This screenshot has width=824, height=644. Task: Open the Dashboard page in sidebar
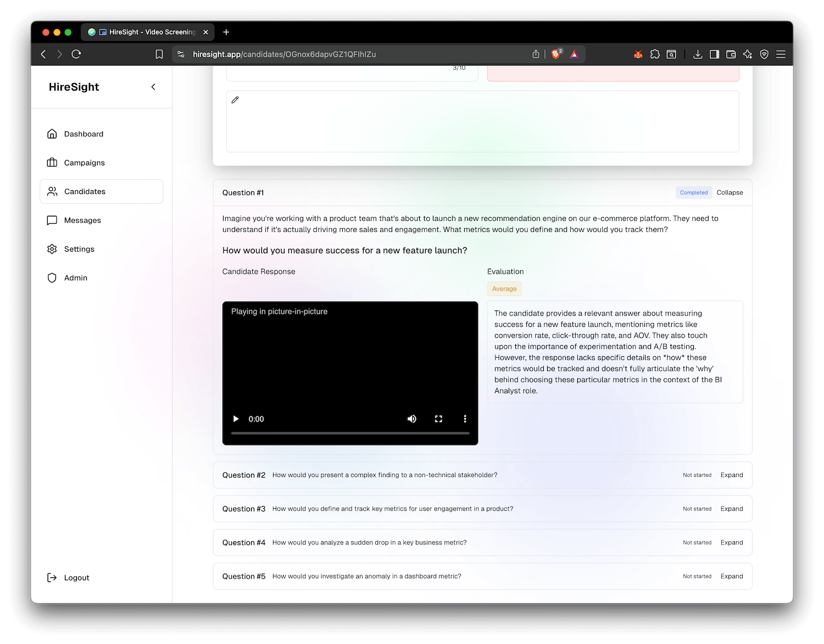pos(102,134)
